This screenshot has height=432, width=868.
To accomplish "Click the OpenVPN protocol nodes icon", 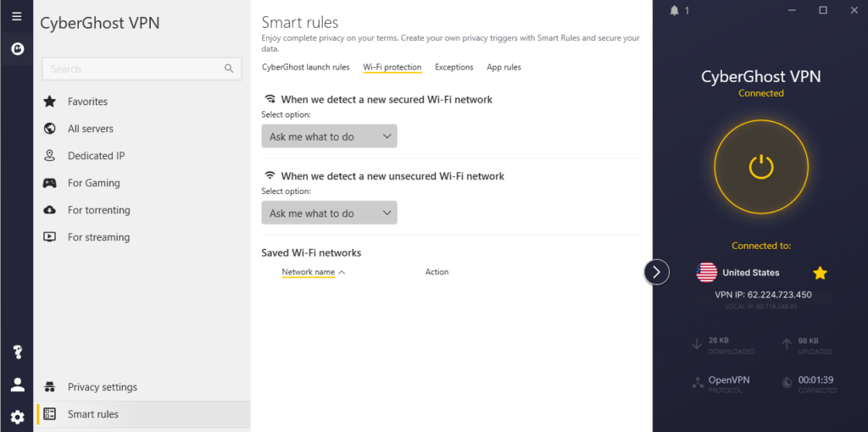I will click(x=698, y=382).
